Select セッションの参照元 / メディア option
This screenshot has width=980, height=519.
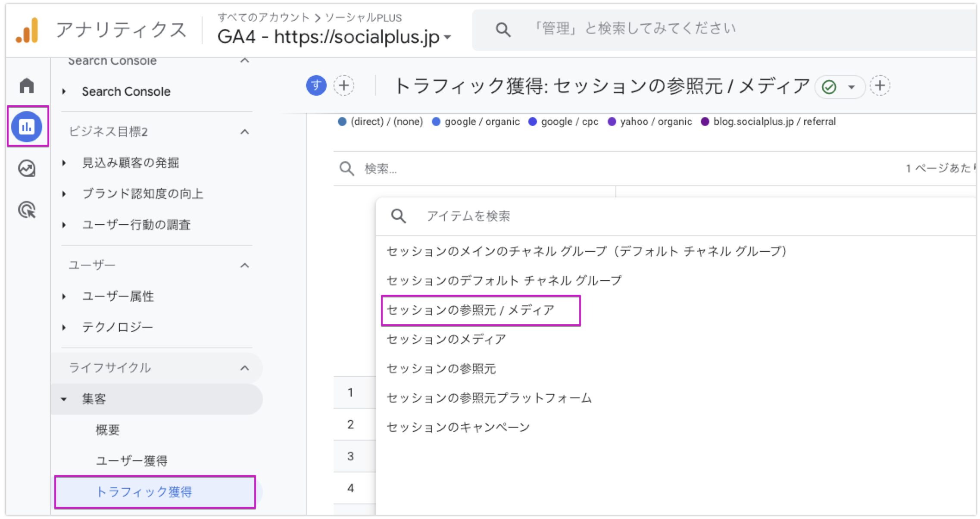tap(471, 310)
